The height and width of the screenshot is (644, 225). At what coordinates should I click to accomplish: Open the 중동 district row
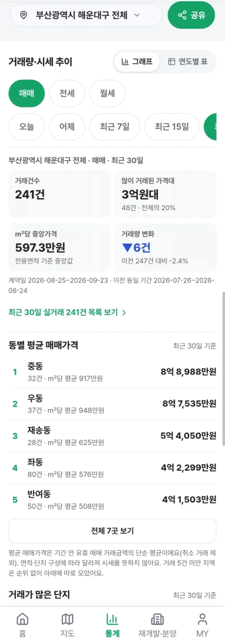112,372
